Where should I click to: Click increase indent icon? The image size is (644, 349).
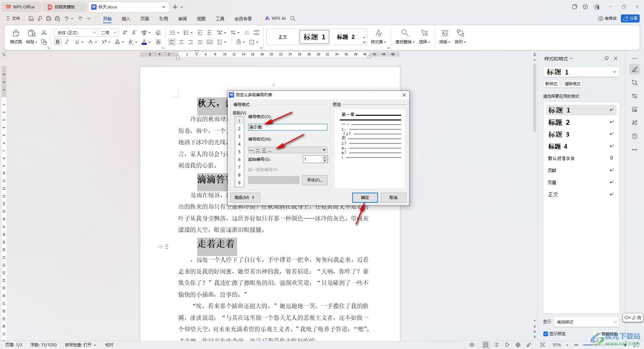click(210, 33)
